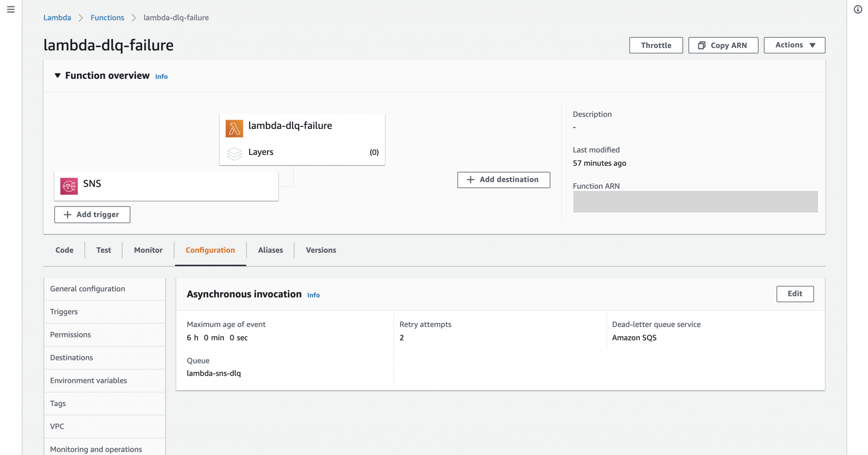Click the Throttle button
The image size is (868, 455).
[x=656, y=45]
